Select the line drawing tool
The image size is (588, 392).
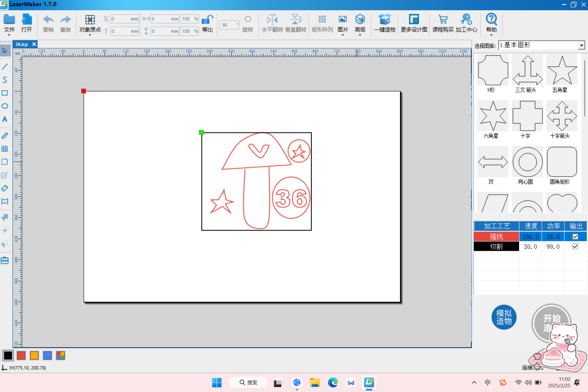[5, 66]
